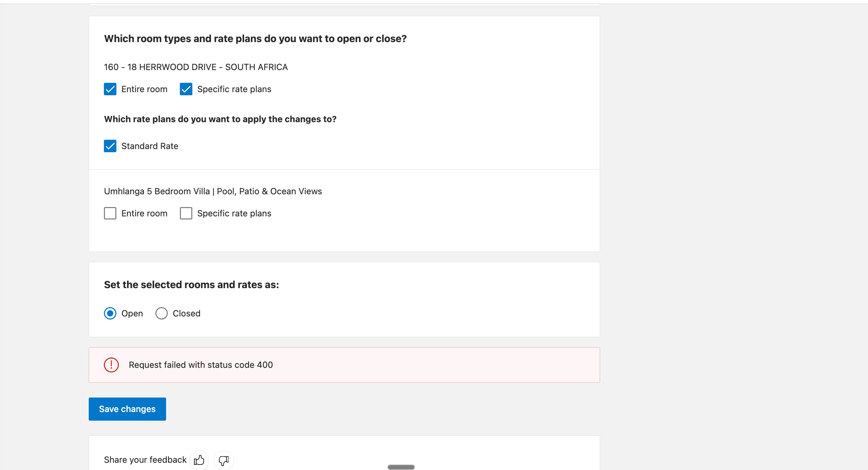This screenshot has height=470, width=868.
Task: Click Entire room label under Umhlanga Villa
Action: pyautogui.click(x=144, y=213)
